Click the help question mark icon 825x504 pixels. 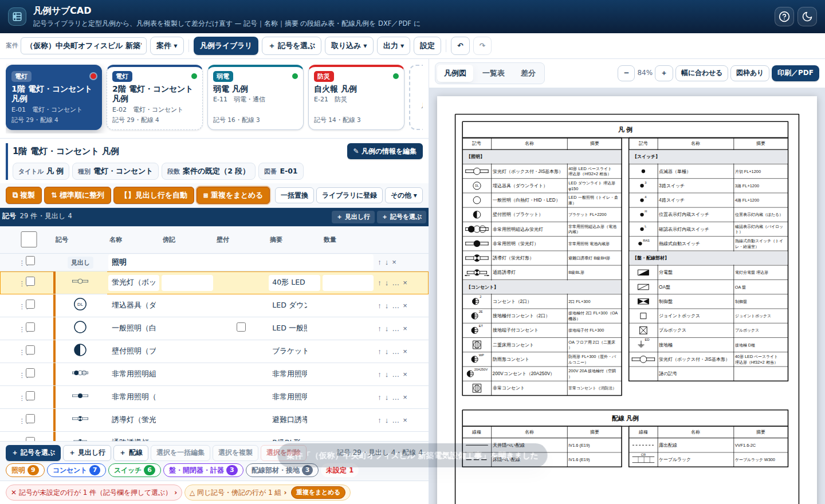coord(784,17)
